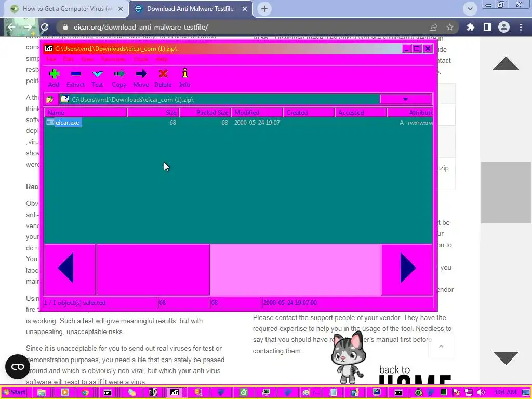The image size is (532, 399).
Task: Click the red Delete toolbar icon
Action: click(163, 78)
